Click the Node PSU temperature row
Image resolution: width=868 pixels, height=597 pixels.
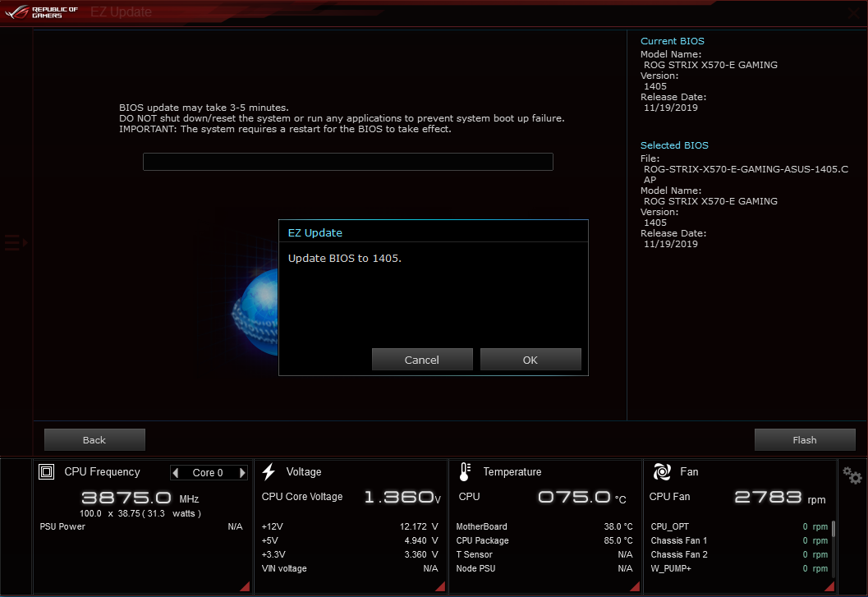pyautogui.click(x=544, y=568)
